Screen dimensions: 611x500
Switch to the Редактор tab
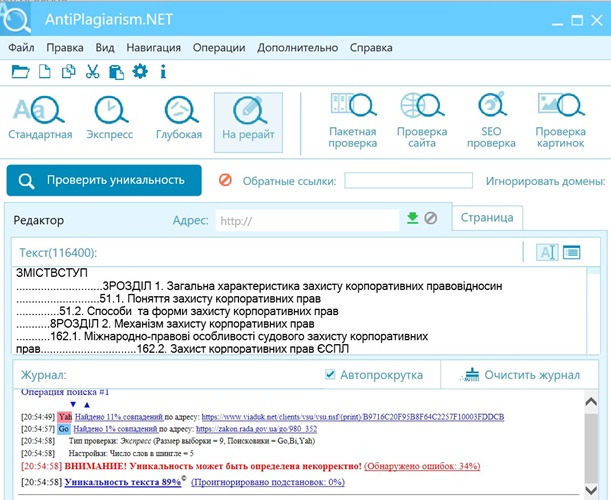[x=39, y=220]
